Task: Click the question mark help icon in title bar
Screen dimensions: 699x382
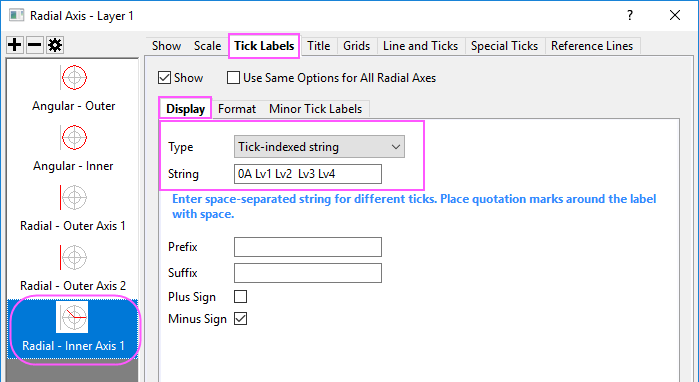Action: (629, 16)
